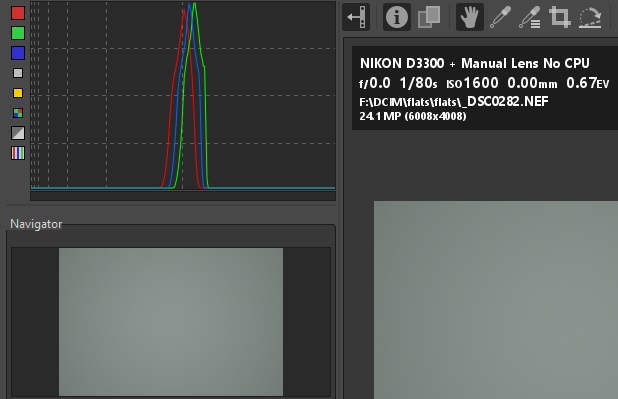Toggle the red histogram channel

tap(18, 13)
